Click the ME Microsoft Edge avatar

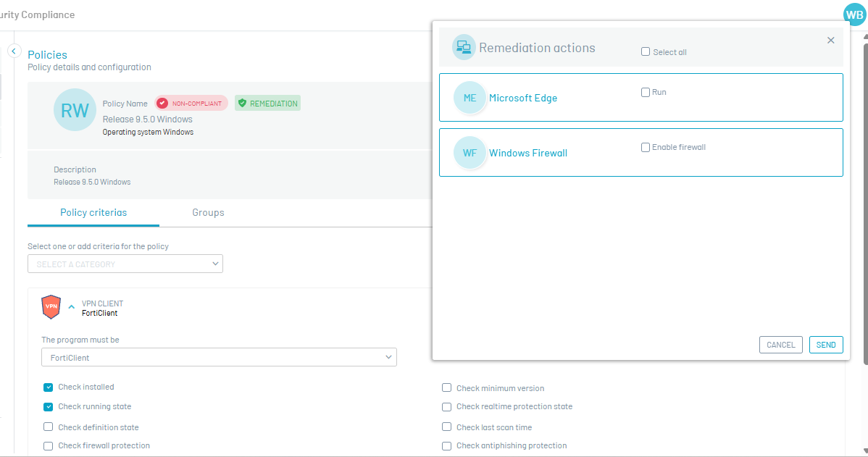point(470,98)
